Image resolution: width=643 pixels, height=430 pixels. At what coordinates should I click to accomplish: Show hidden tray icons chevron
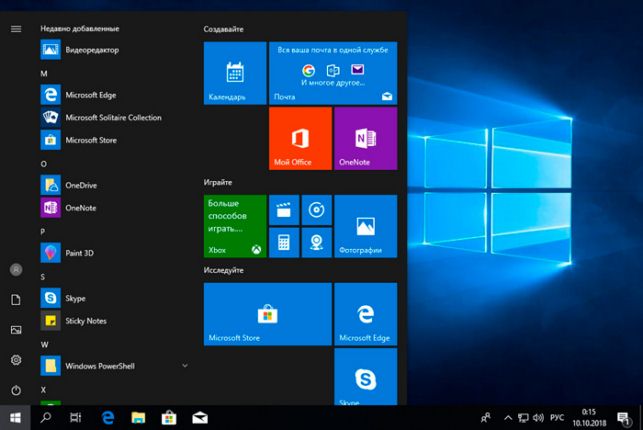508,418
